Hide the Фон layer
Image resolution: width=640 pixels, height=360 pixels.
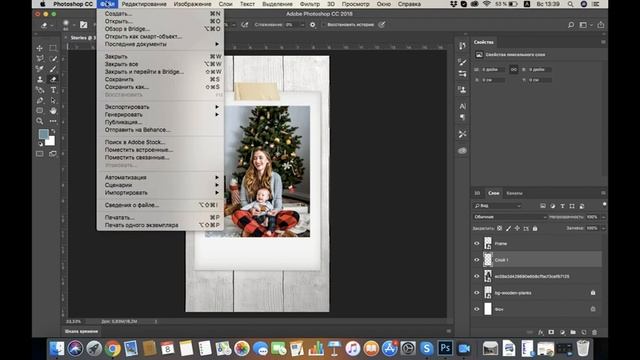click(476, 309)
